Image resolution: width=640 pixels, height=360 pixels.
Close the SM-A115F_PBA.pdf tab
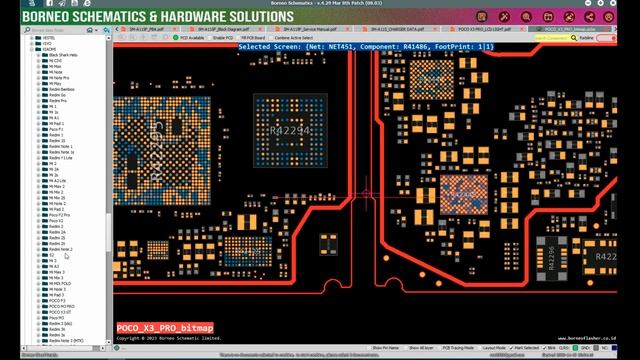coord(175,29)
